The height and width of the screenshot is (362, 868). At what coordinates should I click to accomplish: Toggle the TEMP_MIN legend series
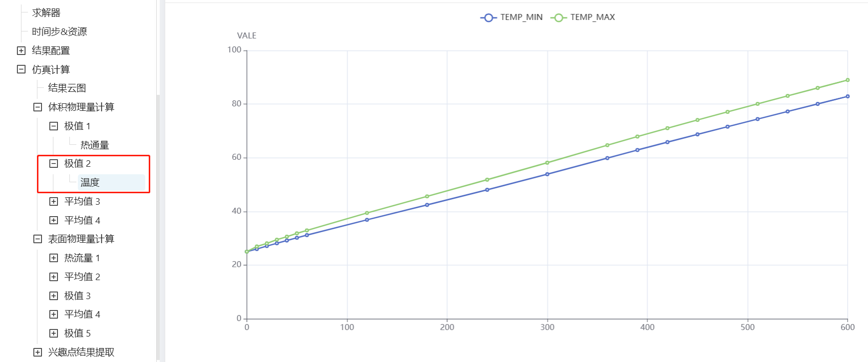pyautogui.click(x=512, y=17)
